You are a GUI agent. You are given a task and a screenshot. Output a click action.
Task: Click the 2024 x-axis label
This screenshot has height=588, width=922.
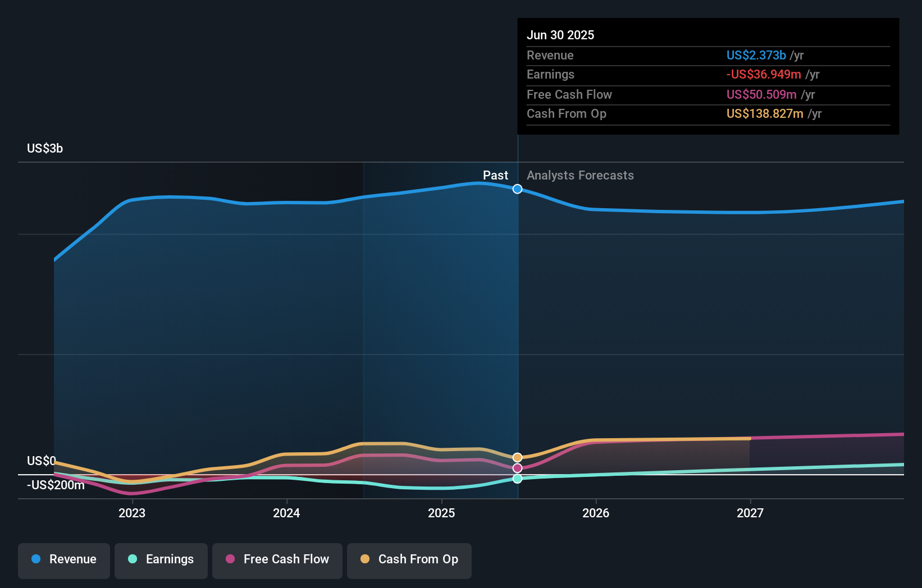pos(286,513)
